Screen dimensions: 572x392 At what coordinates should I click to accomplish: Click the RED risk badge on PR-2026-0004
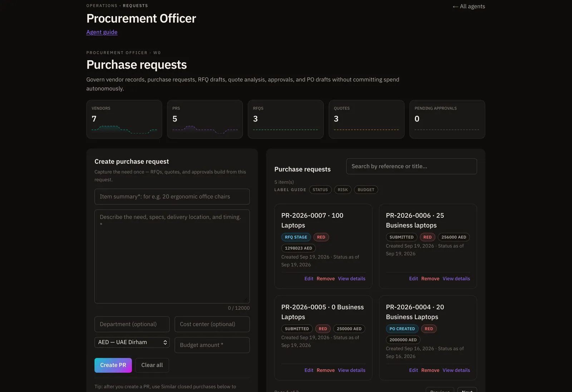pos(429,329)
